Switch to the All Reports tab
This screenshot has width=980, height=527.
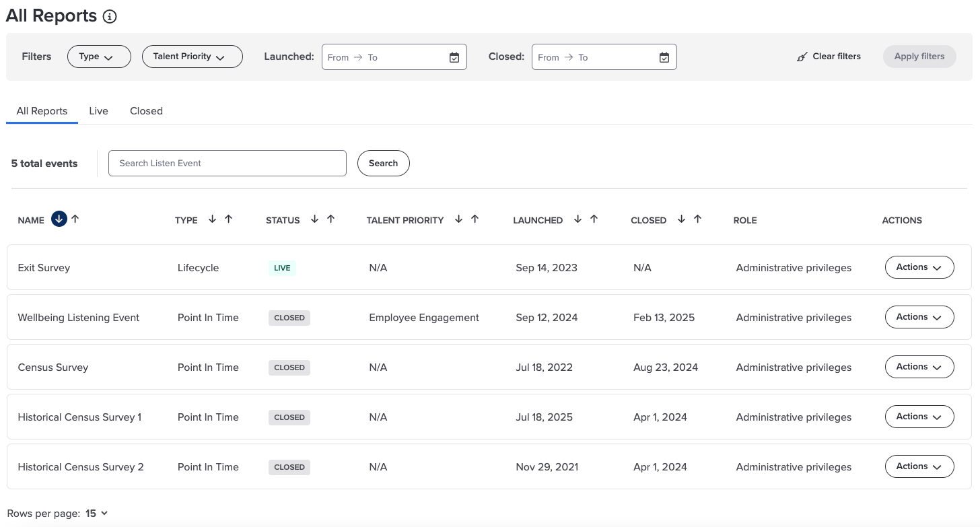click(x=42, y=111)
